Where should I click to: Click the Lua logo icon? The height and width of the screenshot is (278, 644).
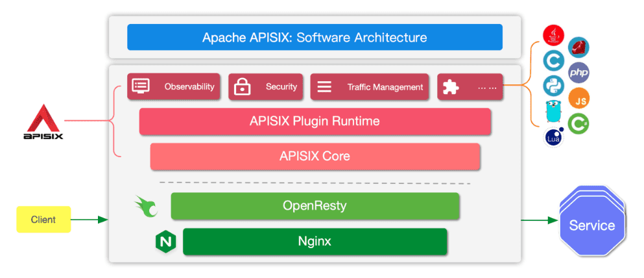coord(553,136)
